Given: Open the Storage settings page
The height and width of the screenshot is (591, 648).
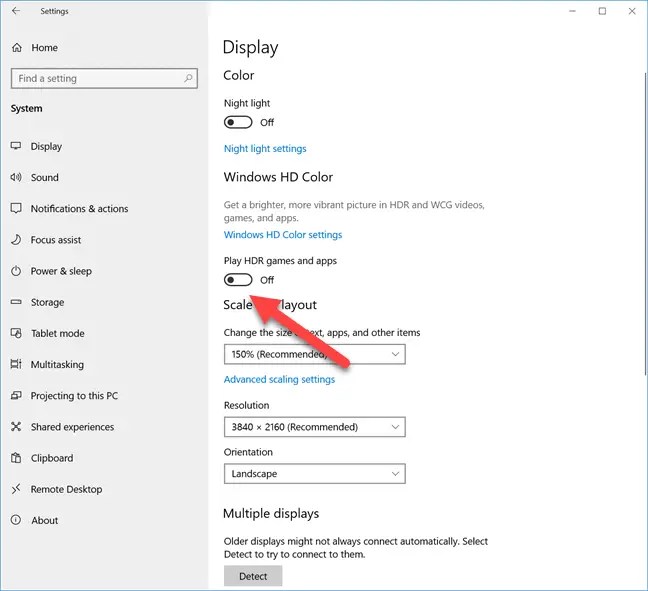Looking at the screenshot, I should click(x=48, y=303).
